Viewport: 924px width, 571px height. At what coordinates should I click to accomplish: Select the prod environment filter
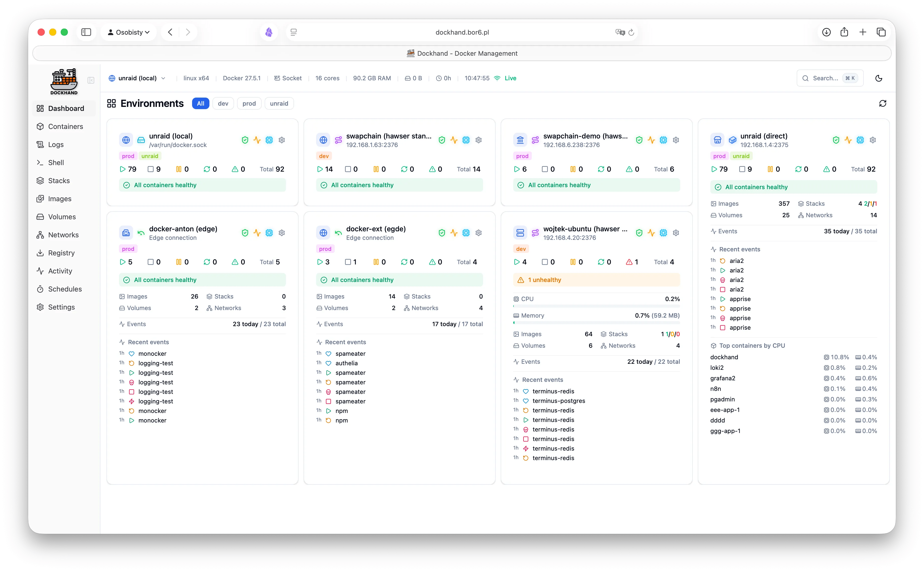249,103
